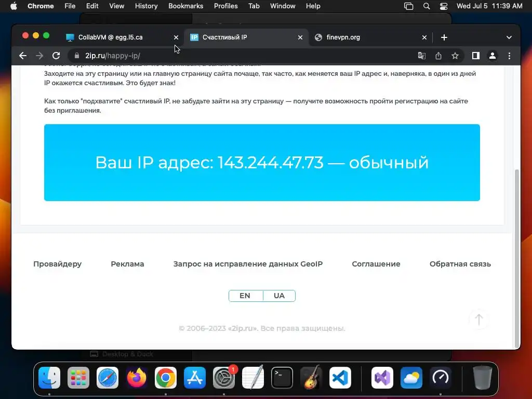Expand the tab search chevron
Image resolution: width=532 pixels, height=399 pixels.
coord(509,37)
